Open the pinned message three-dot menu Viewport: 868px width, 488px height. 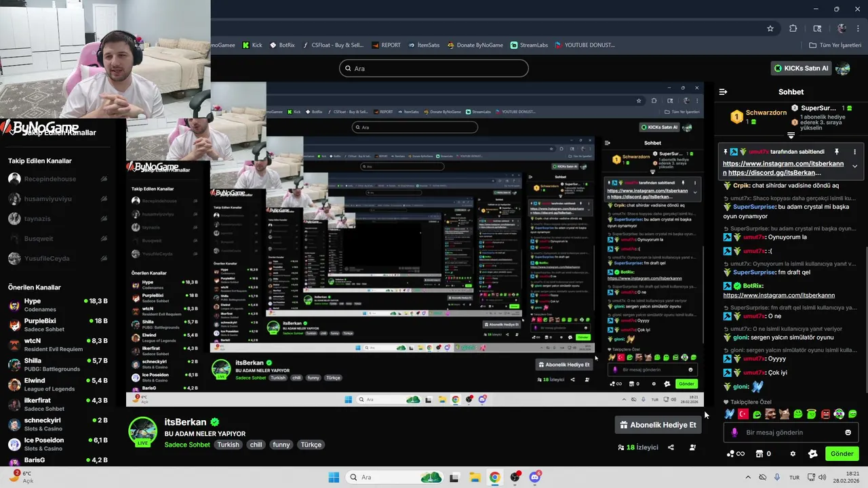854,152
